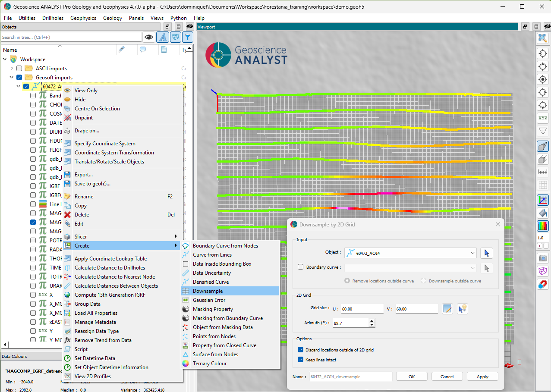
Task: Click the red magnet snapping icon
Action: click(x=542, y=285)
